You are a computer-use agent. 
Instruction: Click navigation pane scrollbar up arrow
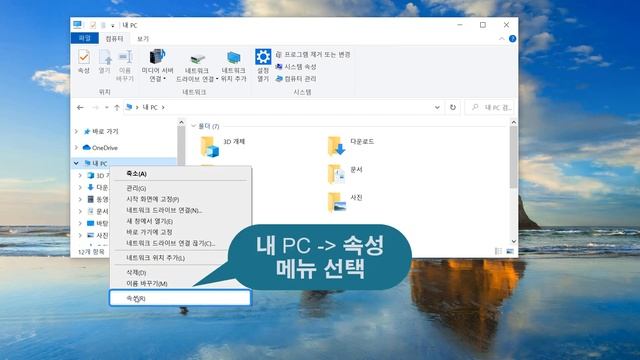[181, 122]
